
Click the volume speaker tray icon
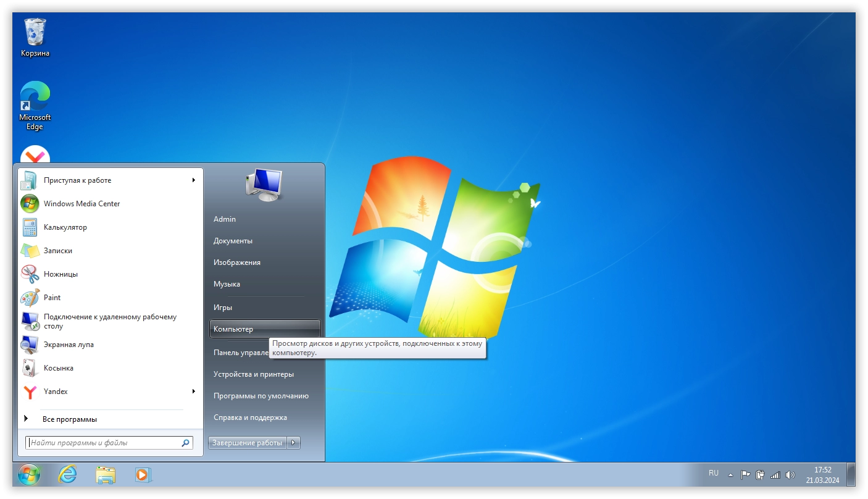pyautogui.click(x=790, y=475)
